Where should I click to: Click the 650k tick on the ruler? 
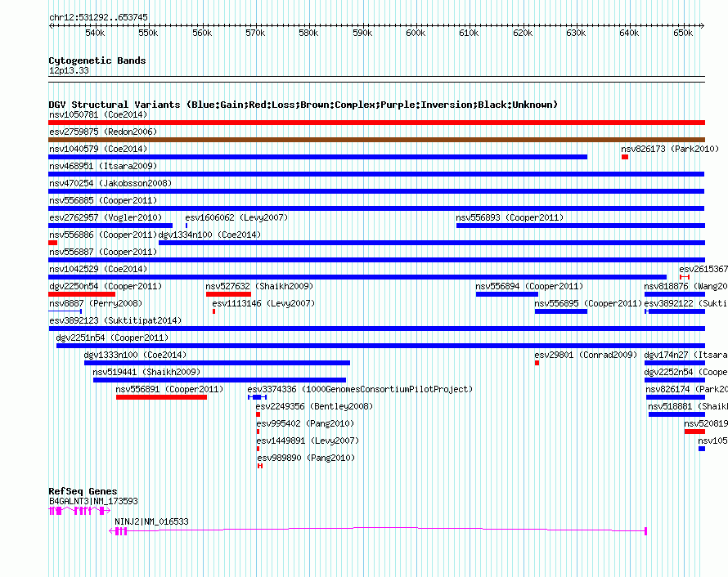point(683,33)
